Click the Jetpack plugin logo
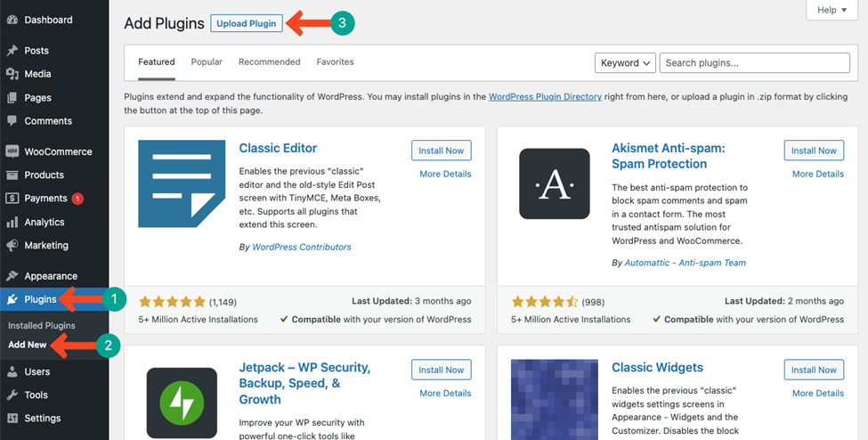 click(x=182, y=403)
